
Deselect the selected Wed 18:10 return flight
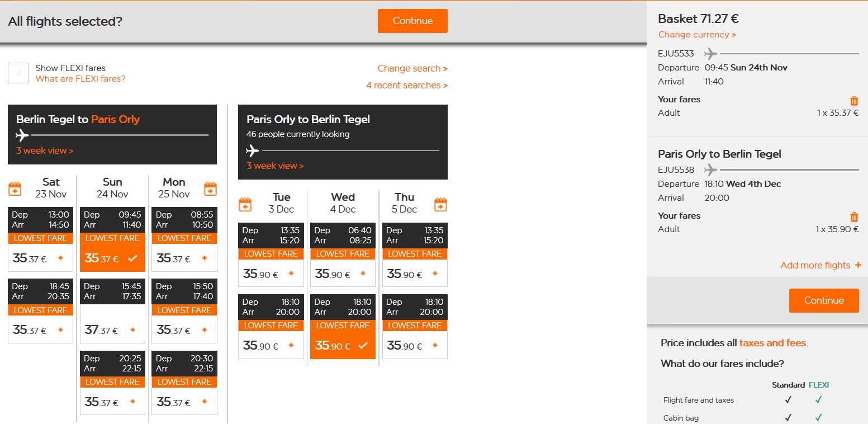[x=363, y=346]
